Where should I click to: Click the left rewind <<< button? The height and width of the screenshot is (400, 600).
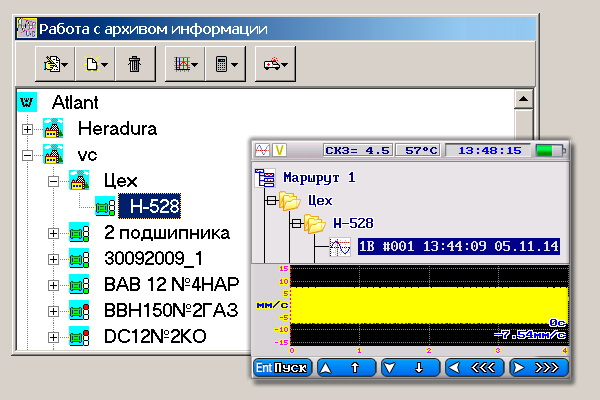[474, 368]
